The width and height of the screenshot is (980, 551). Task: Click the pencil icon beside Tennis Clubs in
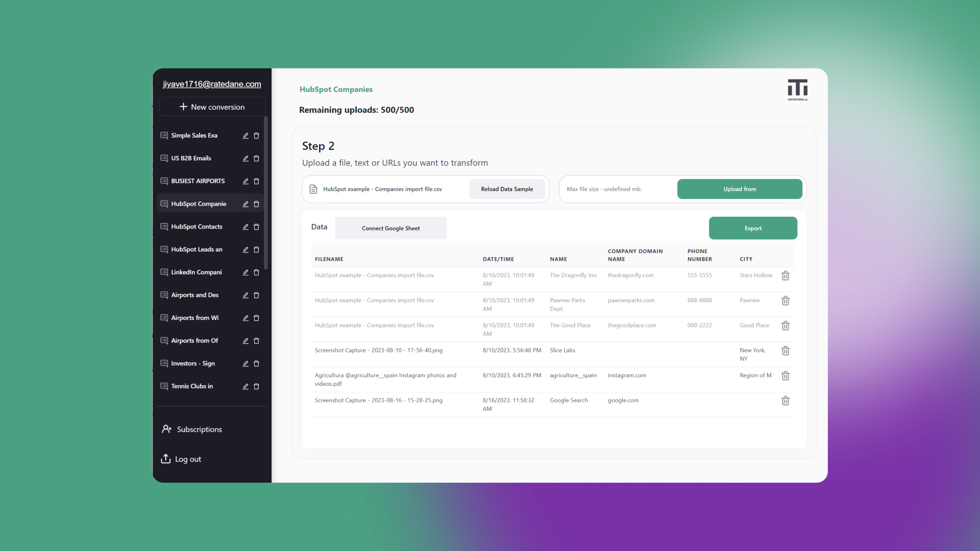[245, 386]
